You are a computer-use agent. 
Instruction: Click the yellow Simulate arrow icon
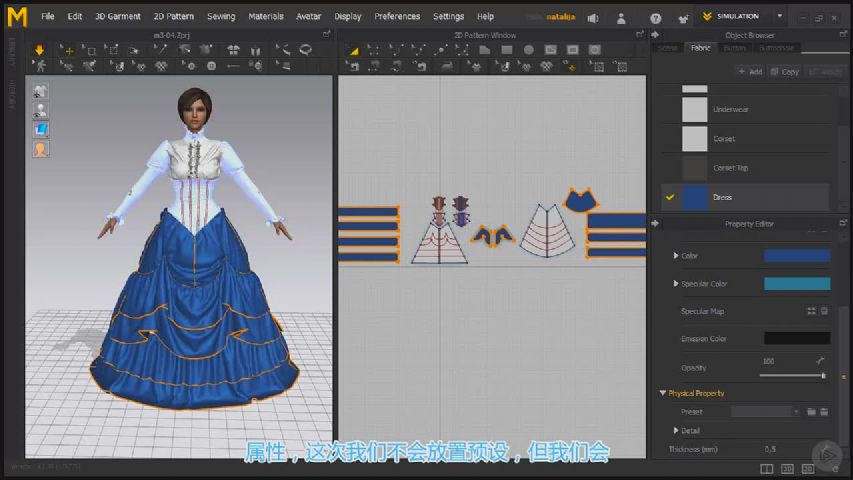(x=39, y=50)
